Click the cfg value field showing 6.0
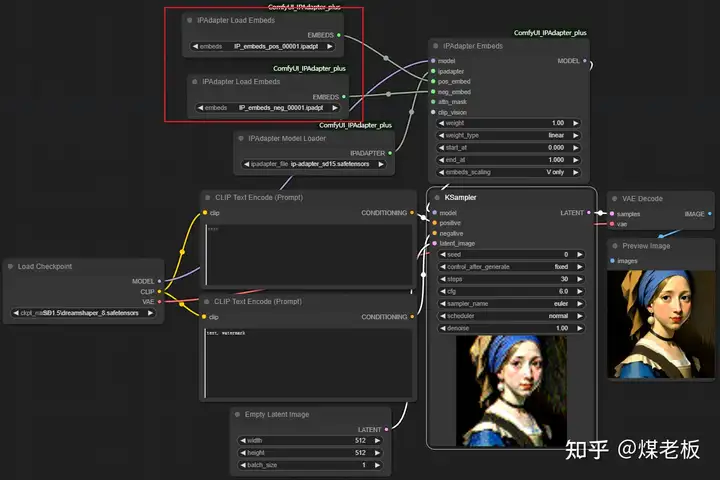This screenshot has height=480, width=720. tap(511, 291)
